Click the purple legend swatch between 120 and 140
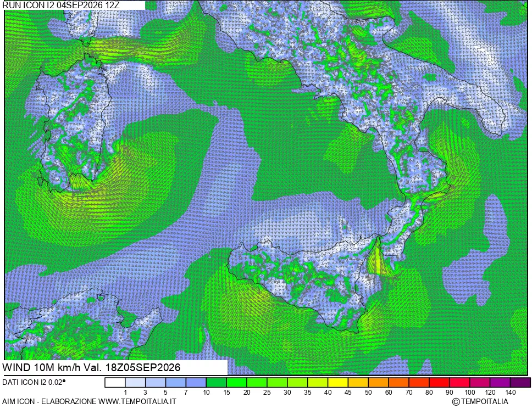The height and width of the screenshot is (409, 532). click(500, 383)
